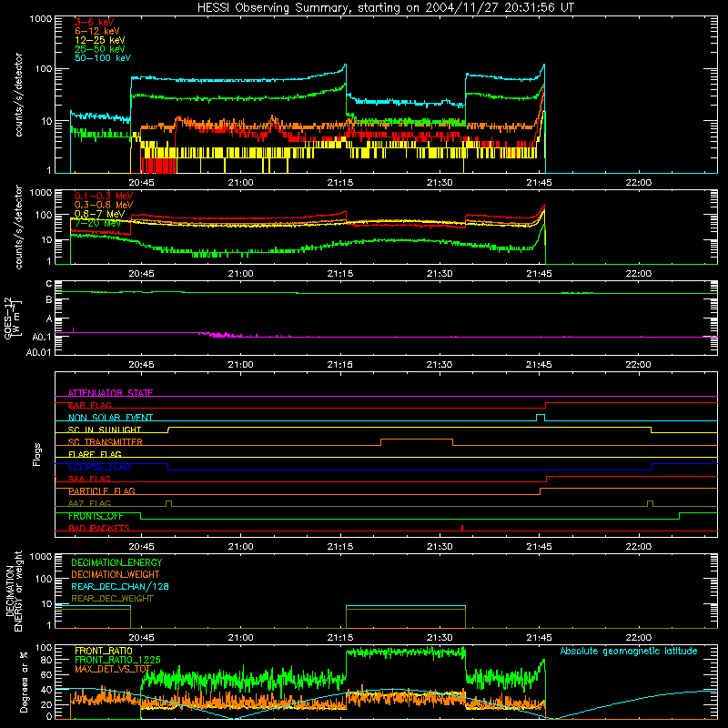Image resolution: width=728 pixels, height=728 pixels.
Task: Click the Flags axis title
Action: tap(36, 454)
